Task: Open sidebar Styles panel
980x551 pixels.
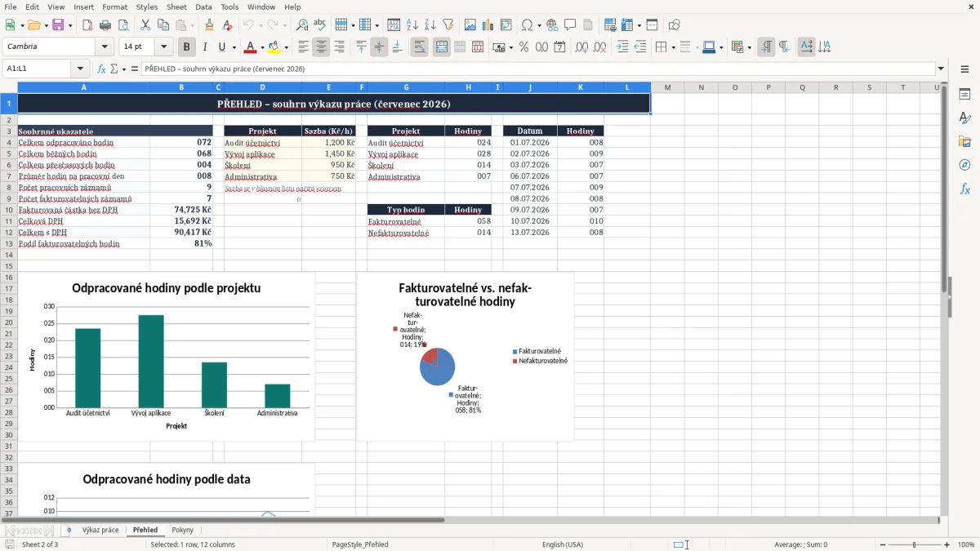Action: click(964, 118)
